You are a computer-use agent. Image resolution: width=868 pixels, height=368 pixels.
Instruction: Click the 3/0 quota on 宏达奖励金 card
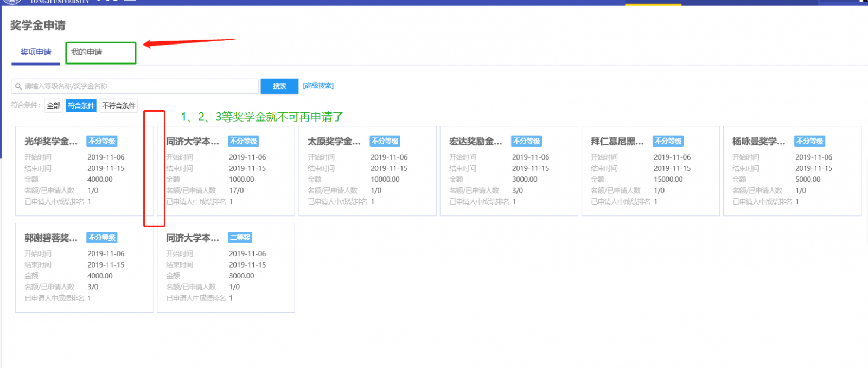coord(518,191)
